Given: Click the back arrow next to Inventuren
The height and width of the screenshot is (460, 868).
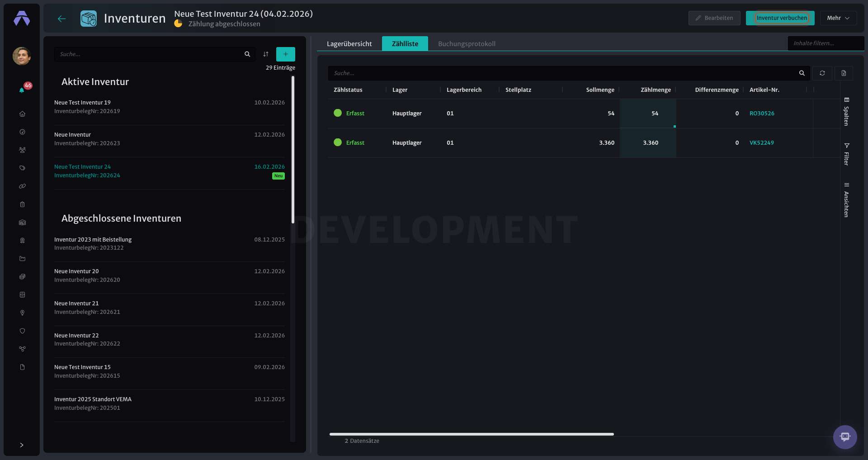Looking at the screenshot, I should tap(62, 19).
